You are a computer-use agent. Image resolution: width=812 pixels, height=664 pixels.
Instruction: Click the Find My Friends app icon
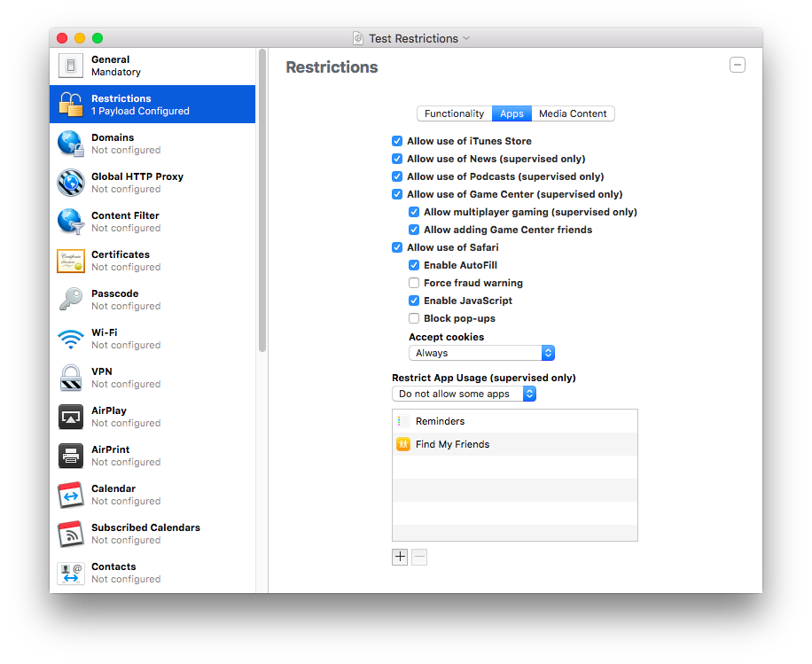point(402,444)
